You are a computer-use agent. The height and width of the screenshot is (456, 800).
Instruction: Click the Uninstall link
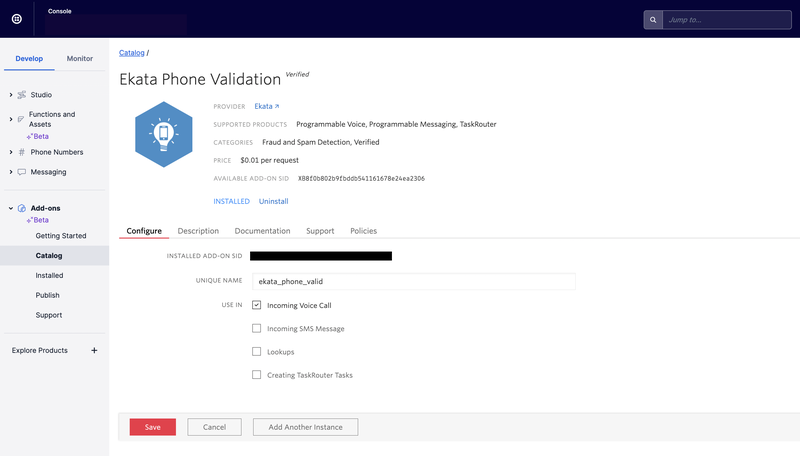[x=273, y=201]
